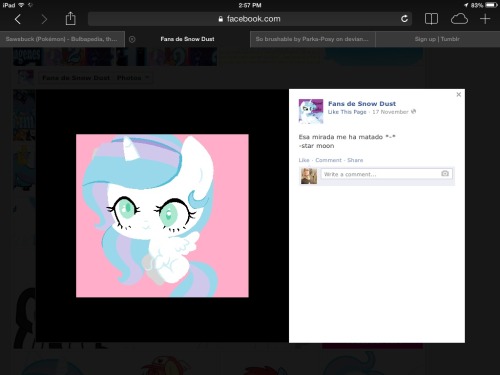Image resolution: width=500 pixels, height=375 pixels.
Task: Tap the Safari back arrow
Action: pos(18,19)
